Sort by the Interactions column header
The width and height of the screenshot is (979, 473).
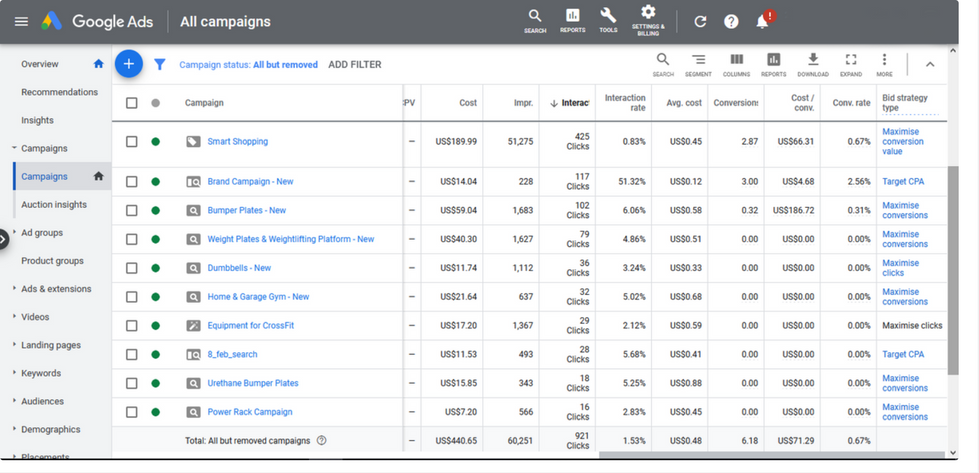coord(568,103)
